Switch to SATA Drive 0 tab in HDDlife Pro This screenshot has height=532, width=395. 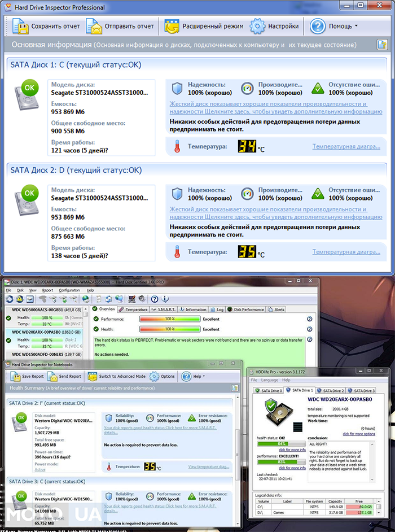point(269,390)
